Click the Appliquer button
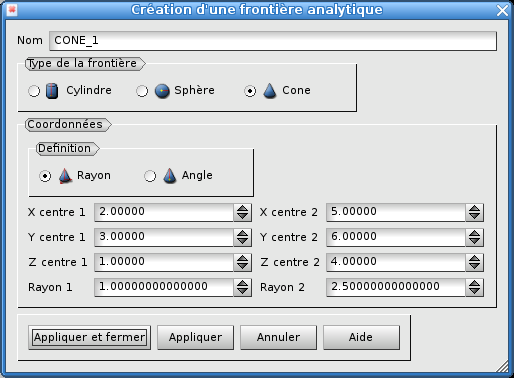Viewport: 514px width, 378px height. pos(195,337)
